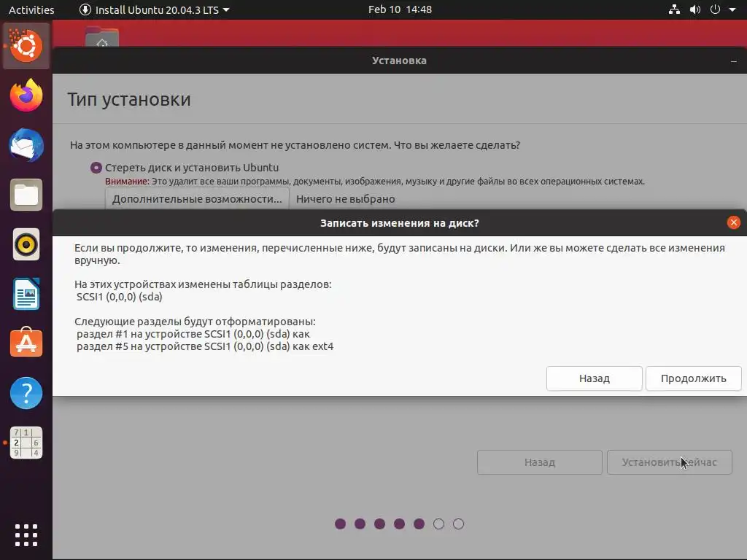747x560 pixels.
Task: Open the Ubuntu installer dock icon
Action: coord(26,46)
